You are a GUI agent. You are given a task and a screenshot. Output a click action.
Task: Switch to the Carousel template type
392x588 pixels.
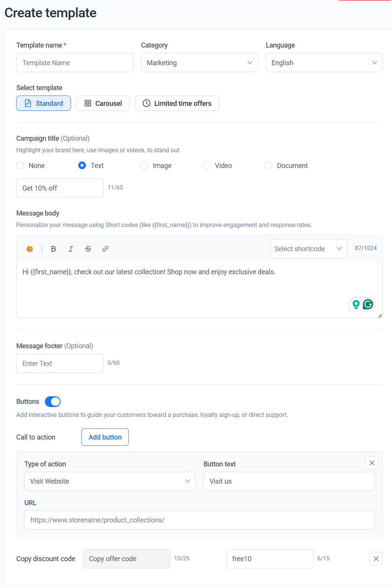tap(103, 104)
